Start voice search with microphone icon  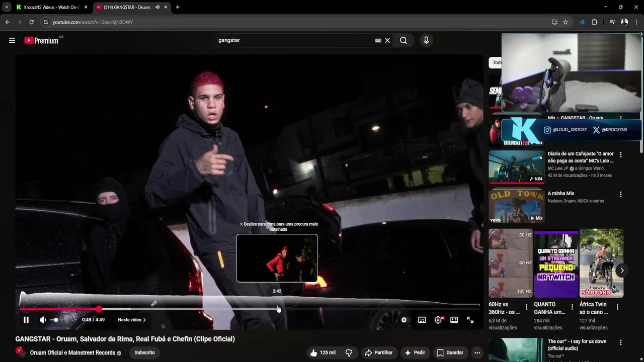click(426, 40)
